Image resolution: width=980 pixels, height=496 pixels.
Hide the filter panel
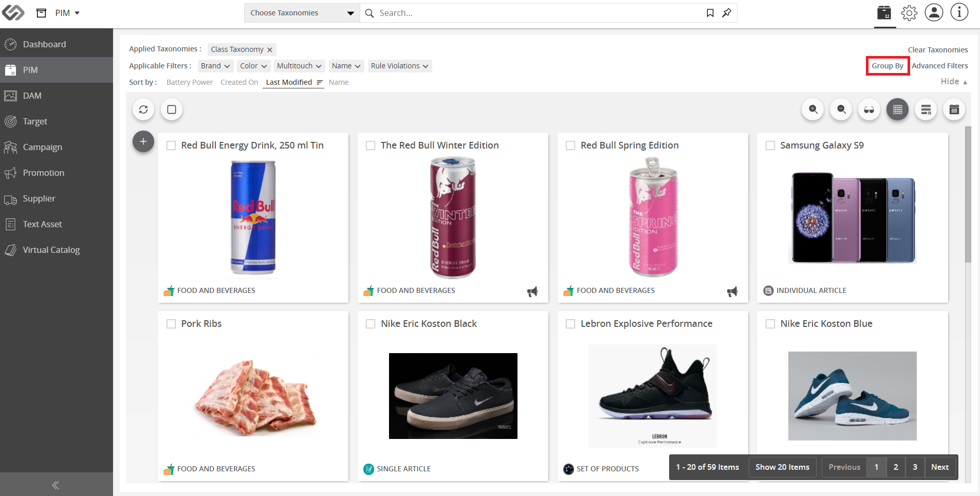pos(954,82)
